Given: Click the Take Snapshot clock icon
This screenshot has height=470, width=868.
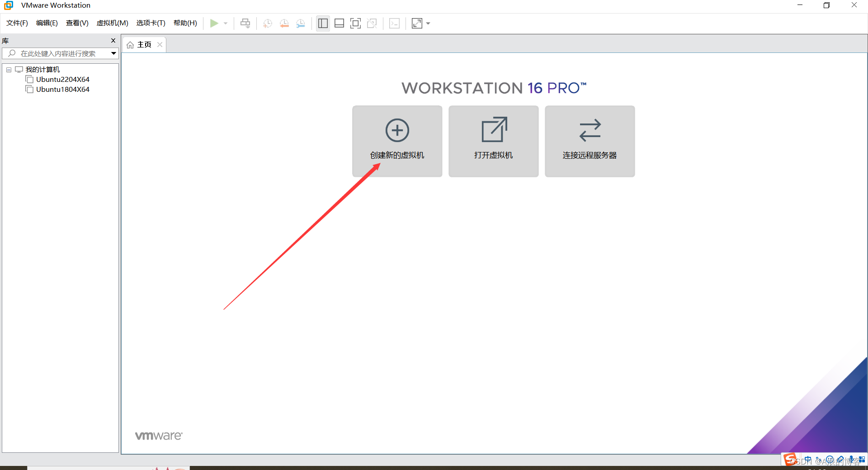Looking at the screenshot, I should click(268, 23).
